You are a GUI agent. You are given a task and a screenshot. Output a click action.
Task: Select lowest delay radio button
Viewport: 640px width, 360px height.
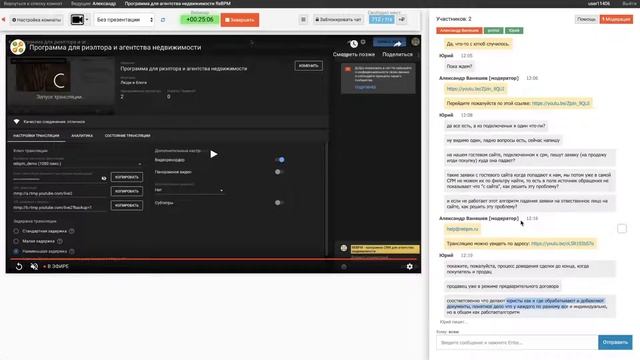point(16,251)
